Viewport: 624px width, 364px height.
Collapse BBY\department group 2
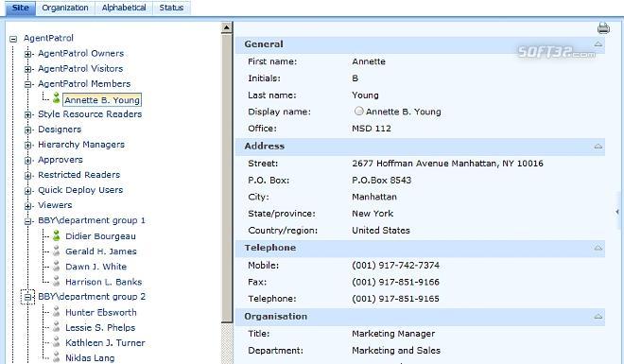(27, 297)
